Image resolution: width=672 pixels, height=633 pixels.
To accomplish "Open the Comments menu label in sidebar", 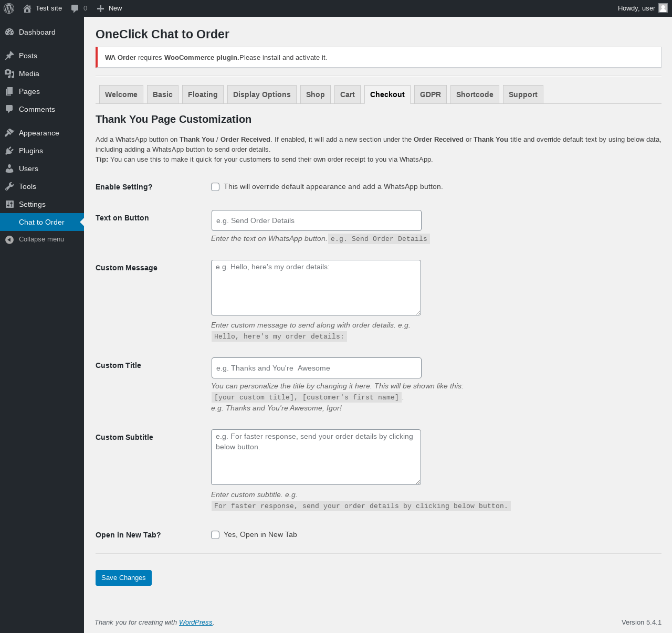I will (x=37, y=109).
